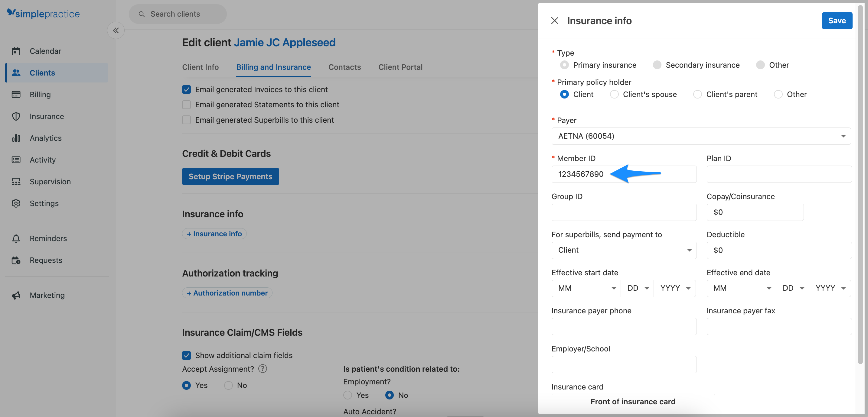Click the Accept Assignment help question icon

click(x=263, y=369)
